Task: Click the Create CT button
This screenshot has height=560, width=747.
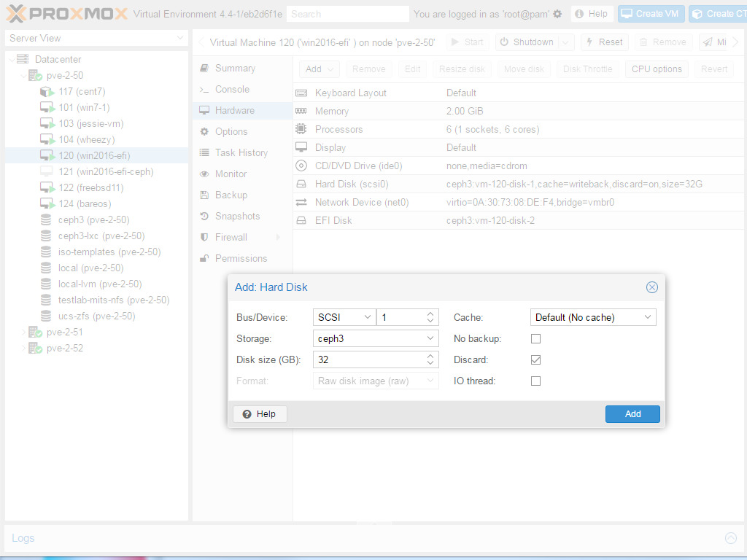Action: [x=718, y=14]
